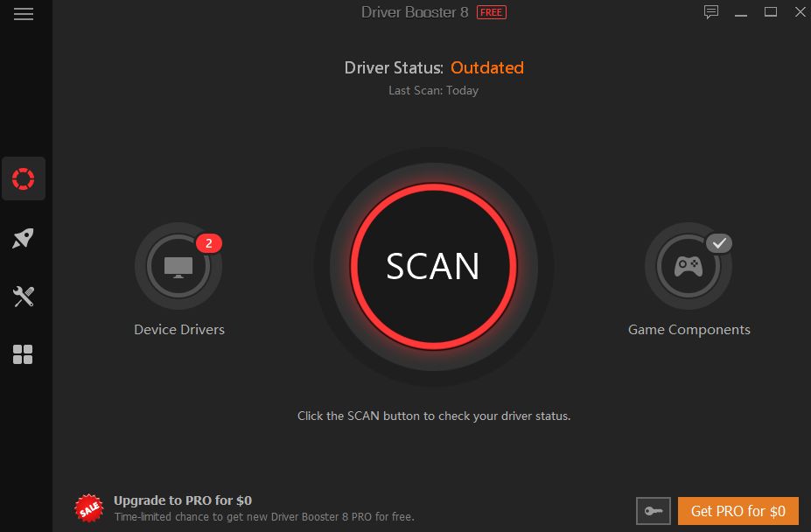The image size is (811, 532).
Task: Click the orange Outdated status text
Action: pos(487,67)
